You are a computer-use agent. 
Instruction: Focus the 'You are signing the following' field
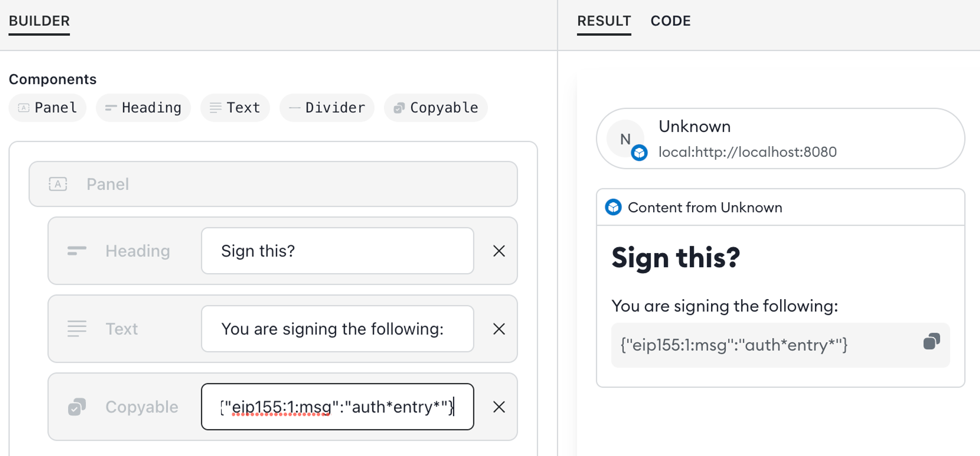337,329
